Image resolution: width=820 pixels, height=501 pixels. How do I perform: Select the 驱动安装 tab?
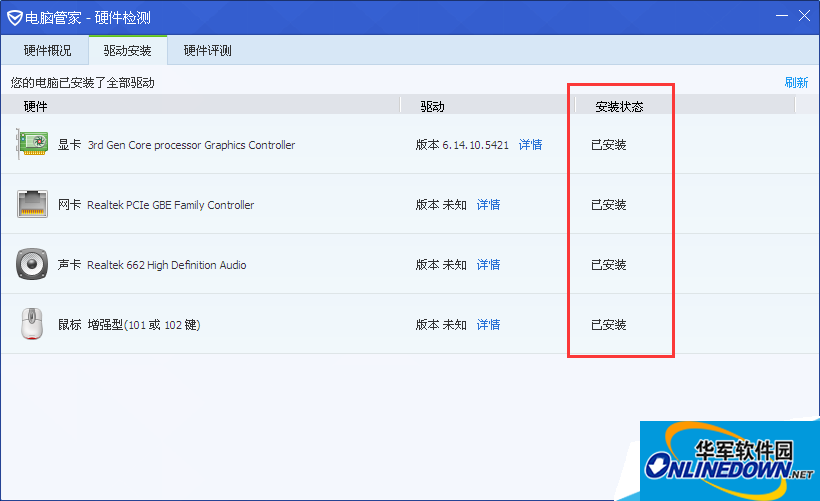coord(128,51)
